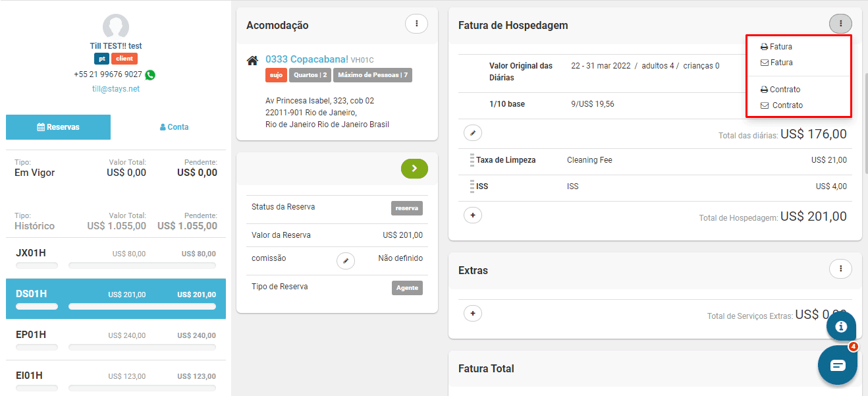Click the green arrow next-step button
The height and width of the screenshot is (396, 868).
[414, 169]
